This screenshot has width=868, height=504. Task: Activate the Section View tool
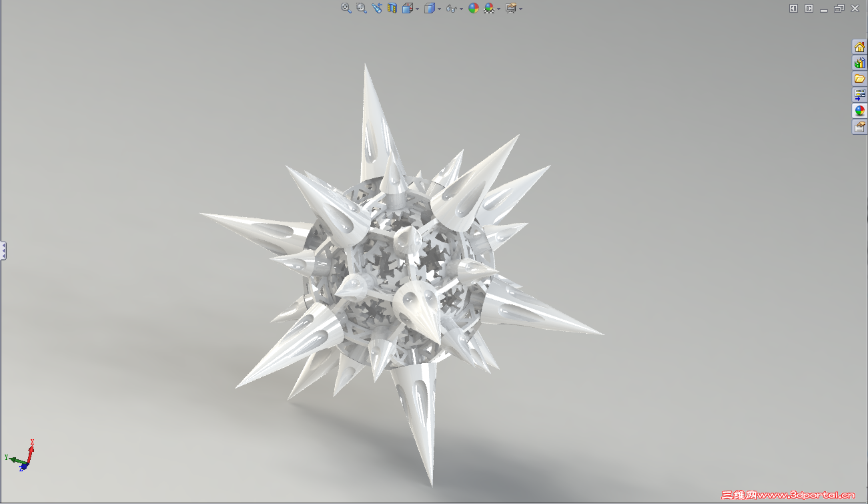tap(392, 8)
